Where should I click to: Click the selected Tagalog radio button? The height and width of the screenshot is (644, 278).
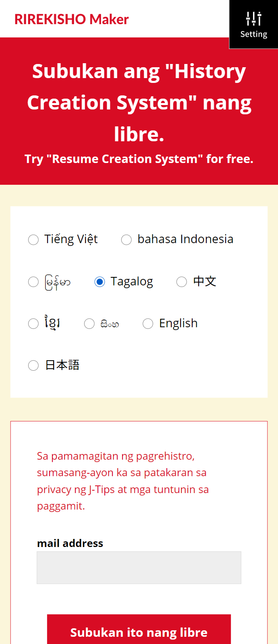tap(100, 282)
